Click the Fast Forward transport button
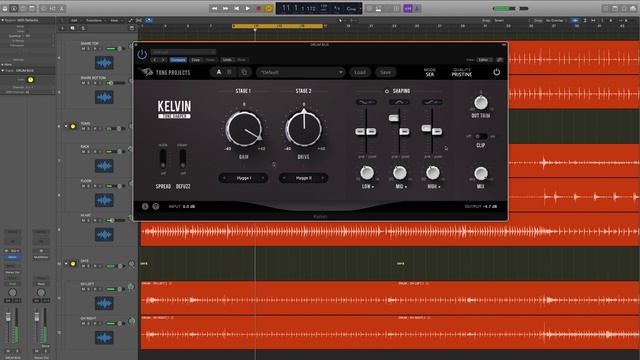This screenshot has width=640, height=360. point(225,8)
